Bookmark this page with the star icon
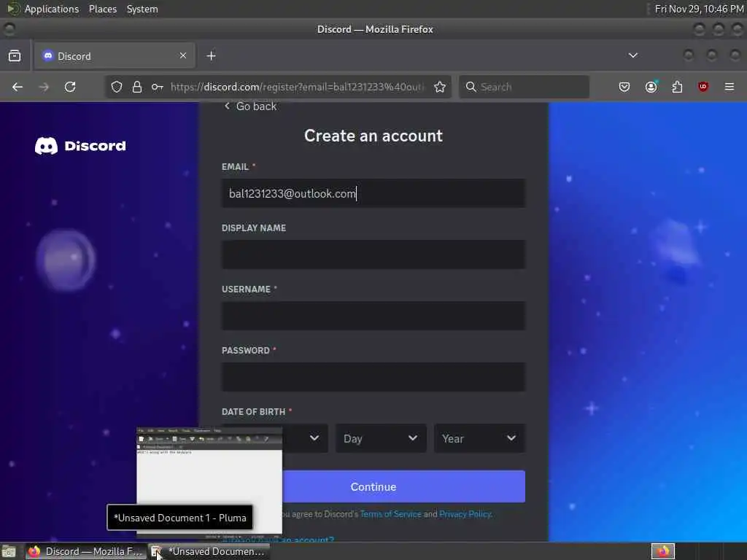 pos(440,87)
